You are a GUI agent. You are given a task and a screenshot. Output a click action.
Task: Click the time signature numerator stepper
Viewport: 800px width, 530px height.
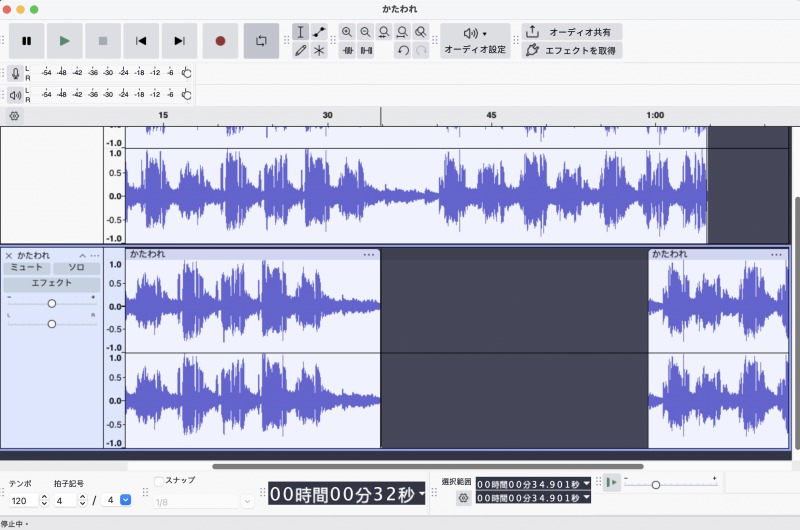pos(83,500)
